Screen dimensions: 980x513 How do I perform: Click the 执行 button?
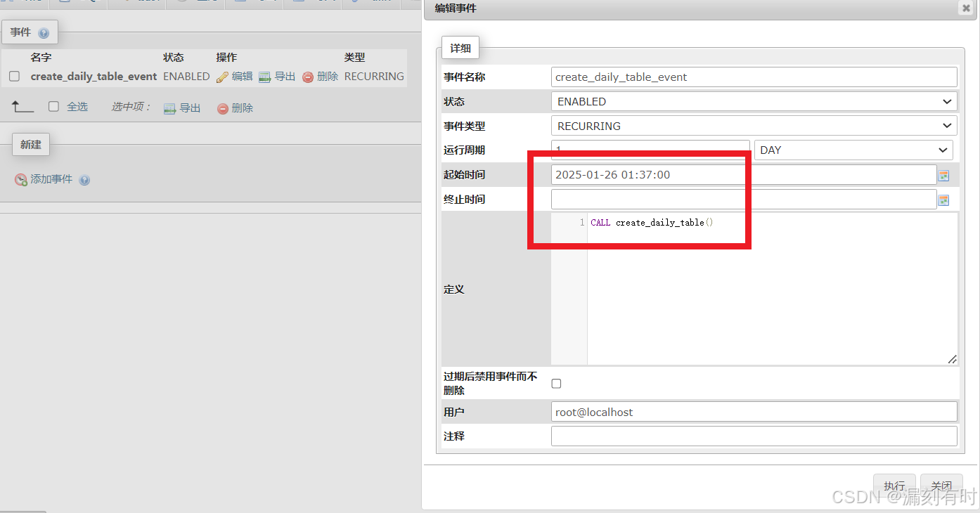894,486
